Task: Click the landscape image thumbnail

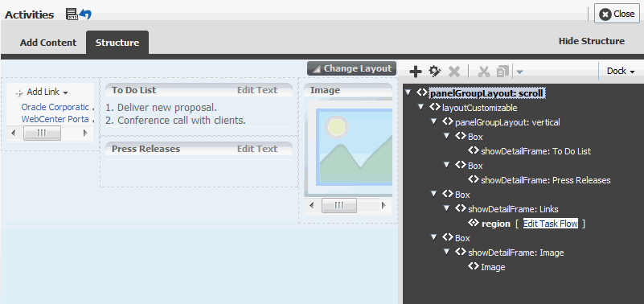Action: click(349, 147)
